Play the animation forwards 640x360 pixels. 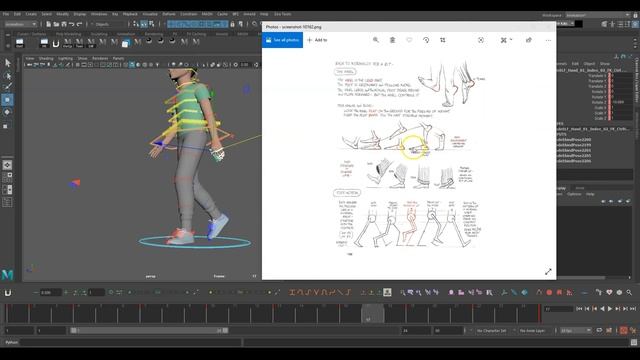610,309
